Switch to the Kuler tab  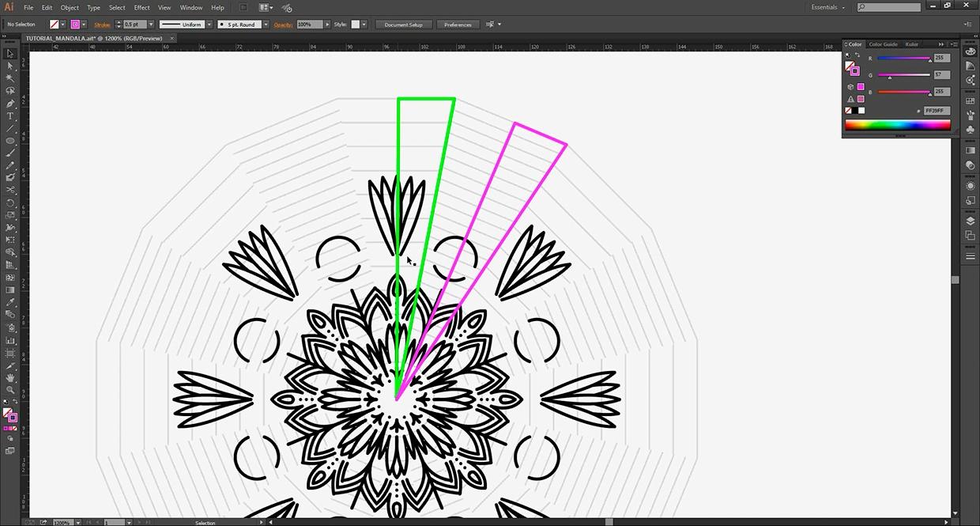pyautogui.click(x=912, y=44)
